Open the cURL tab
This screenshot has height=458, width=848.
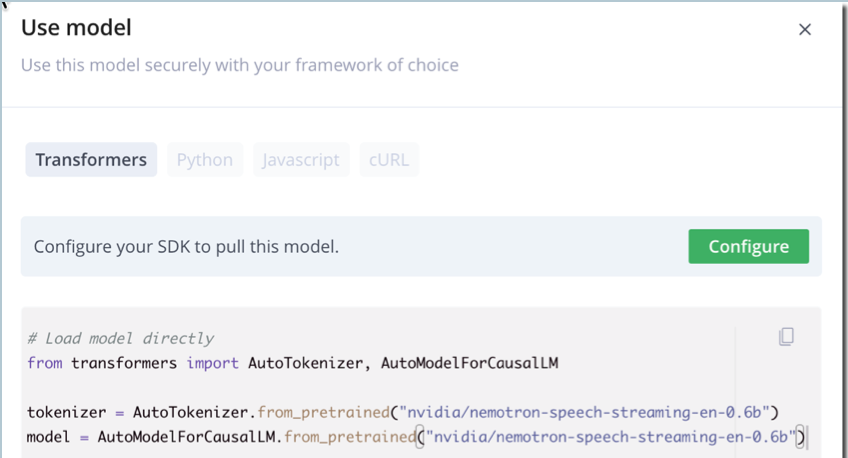(389, 160)
